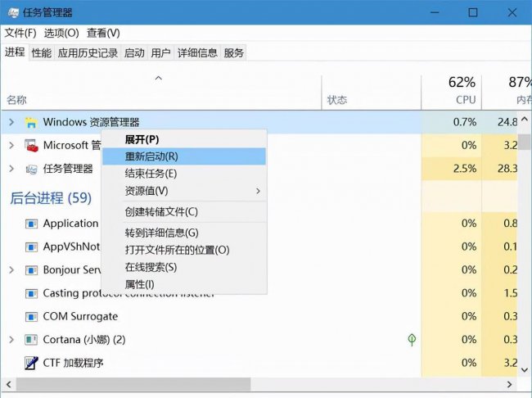This screenshot has width=532, height=398.
Task: Expand the 任务管理器 process group
Action: pos(11,169)
